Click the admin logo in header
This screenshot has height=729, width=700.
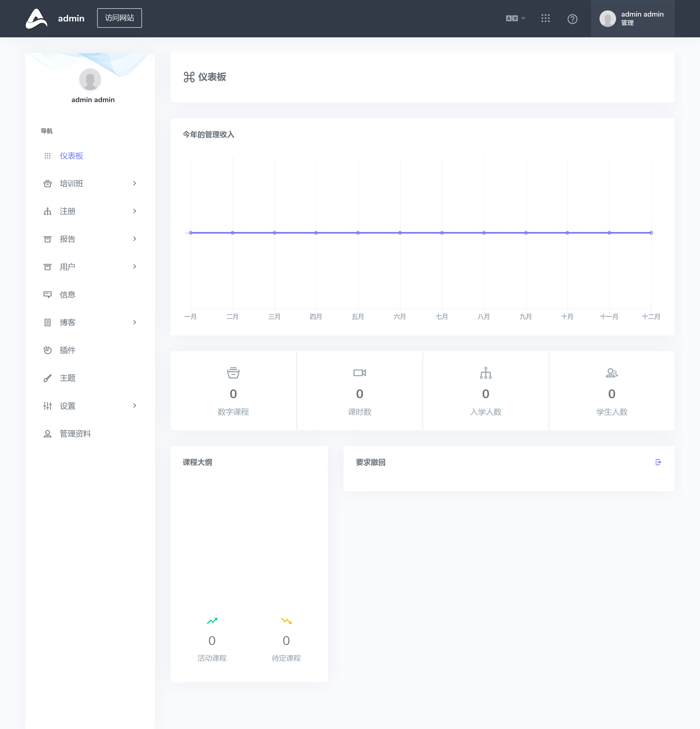37,18
